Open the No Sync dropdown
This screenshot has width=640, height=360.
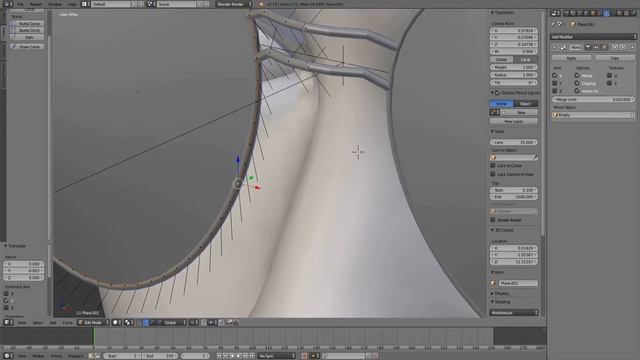[x=276, y=356]
